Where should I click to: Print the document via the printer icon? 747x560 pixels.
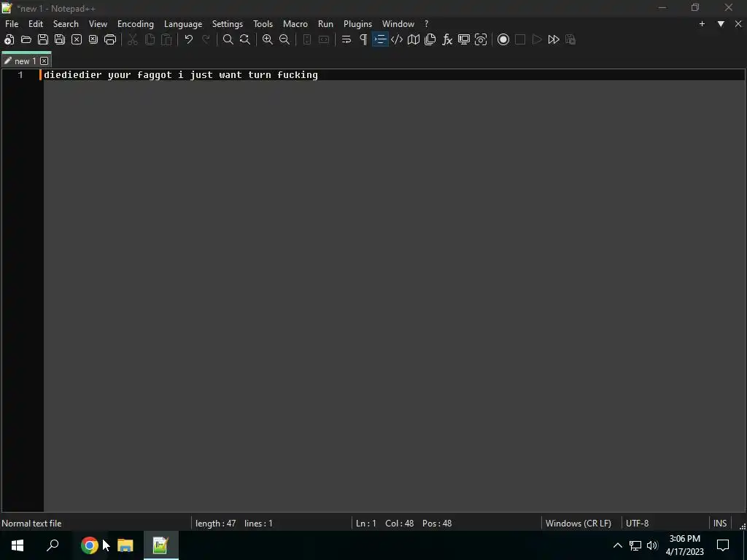click(x=110, y=39)
